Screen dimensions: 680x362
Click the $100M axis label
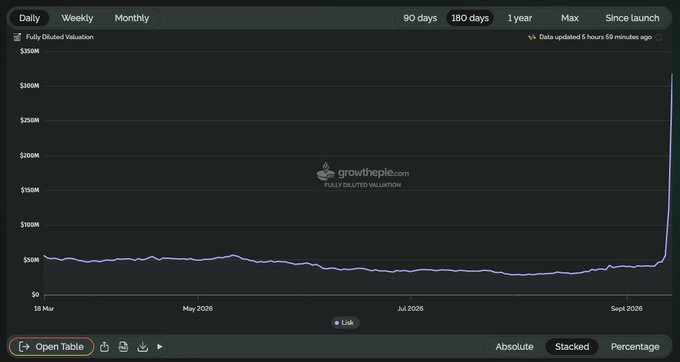coord(29,225)
